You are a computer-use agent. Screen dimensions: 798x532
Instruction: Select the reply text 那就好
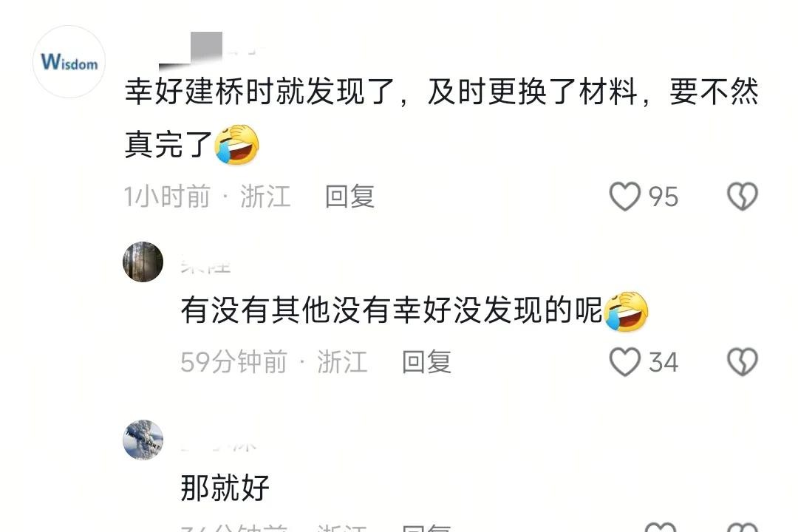(x=225, y=488)
